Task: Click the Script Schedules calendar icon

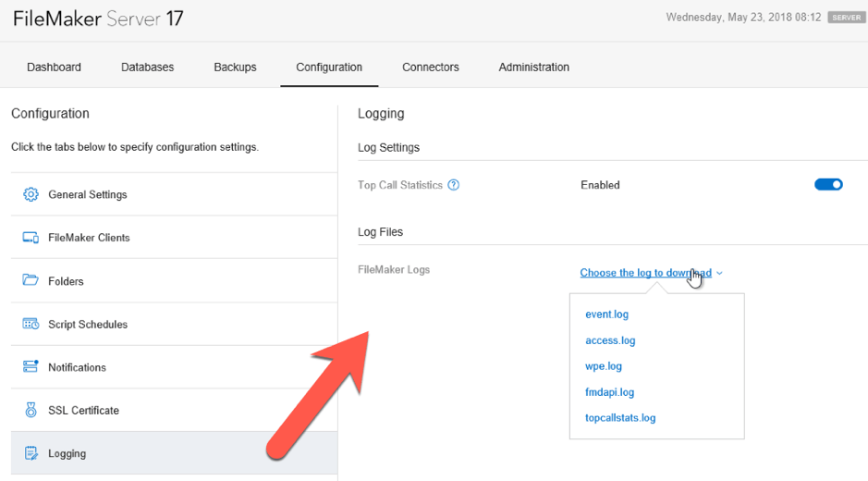Action: point(31,325)
